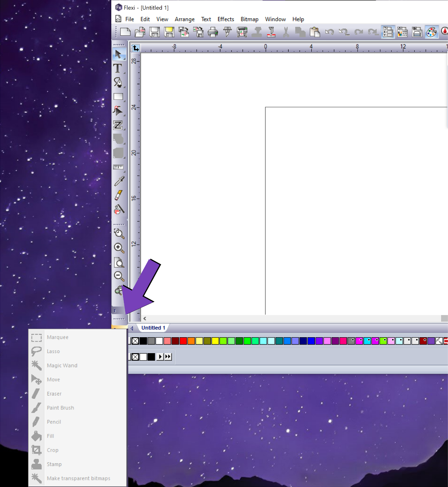Choose Make transparent bitmaps option
Screen dimensions: 448x487
click(78, 478)
